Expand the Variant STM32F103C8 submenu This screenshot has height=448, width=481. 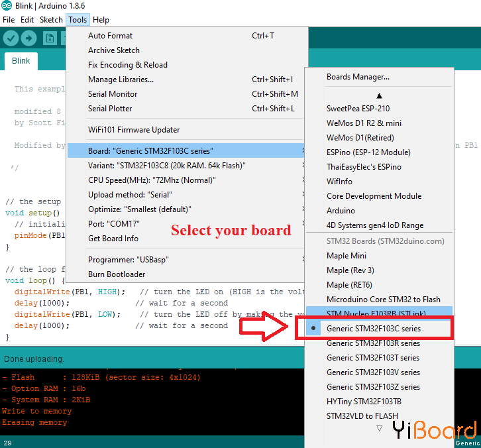tap(167, 166)
